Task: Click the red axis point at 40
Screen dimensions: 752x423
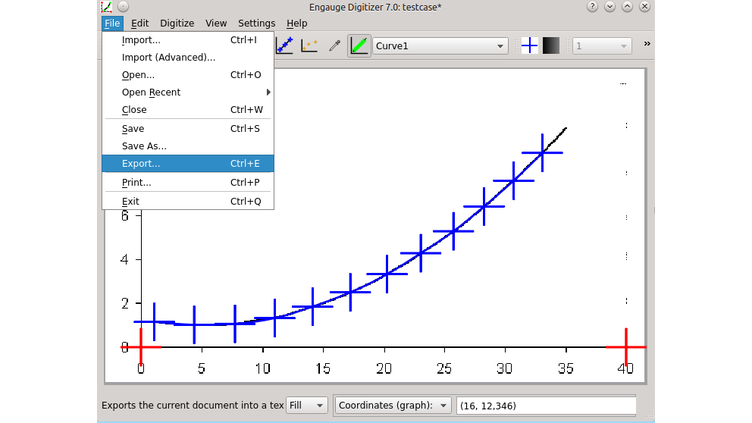Action: coord(626,347)
